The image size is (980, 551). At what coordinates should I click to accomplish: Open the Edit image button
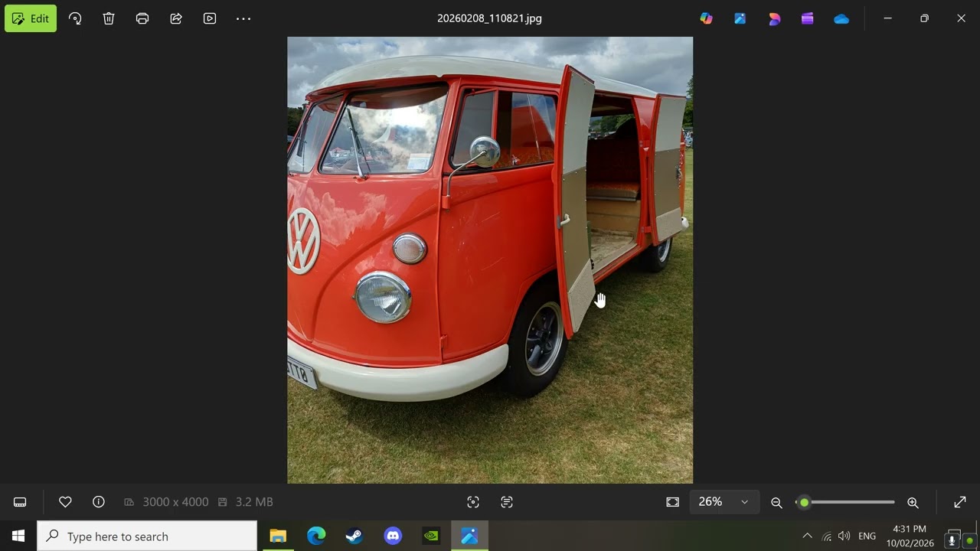pyautogui.click(x=31, y=18)
